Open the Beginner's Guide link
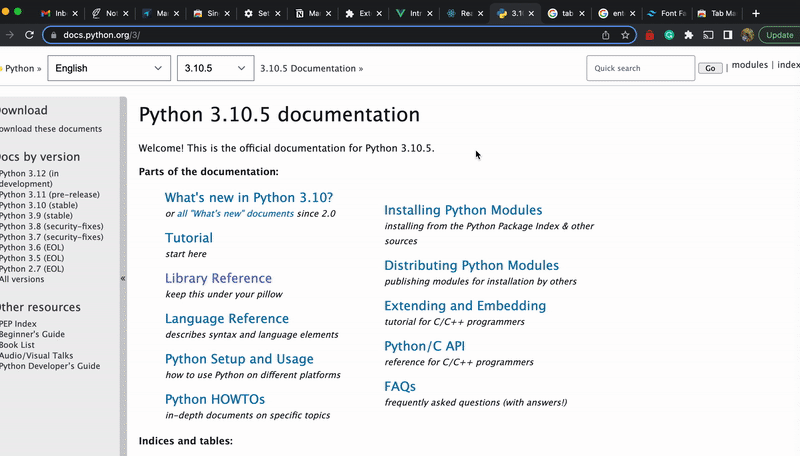Screen dimensions: 800x456 (32, 335)
